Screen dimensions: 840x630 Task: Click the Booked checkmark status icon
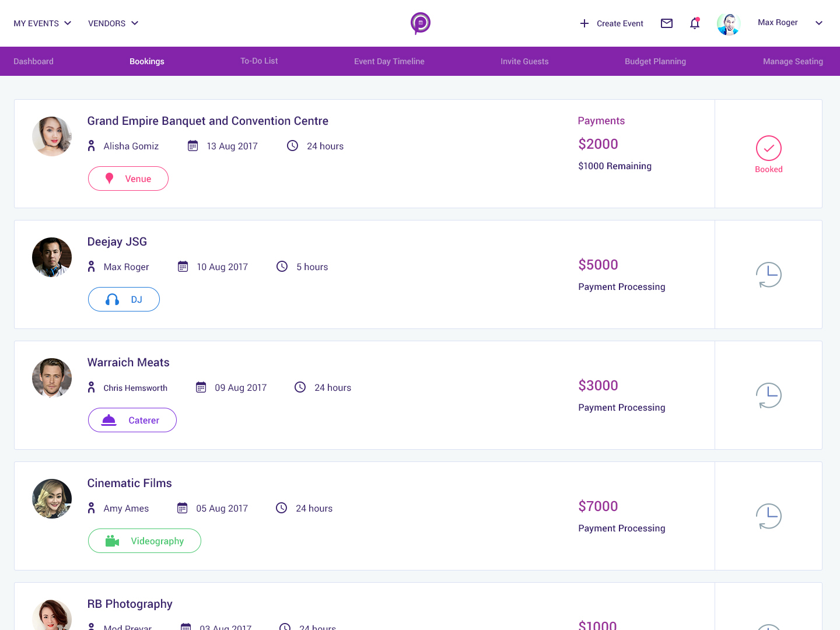coord(769,148)
